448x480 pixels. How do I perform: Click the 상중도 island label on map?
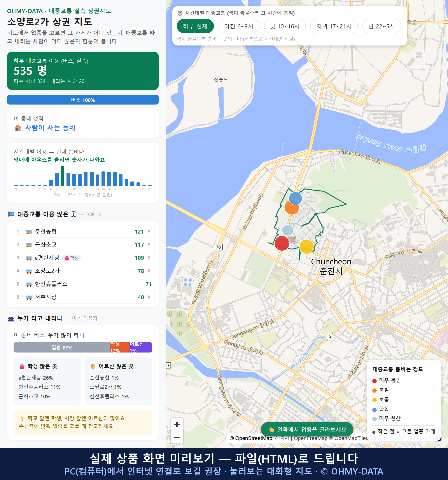pos(221,79)
